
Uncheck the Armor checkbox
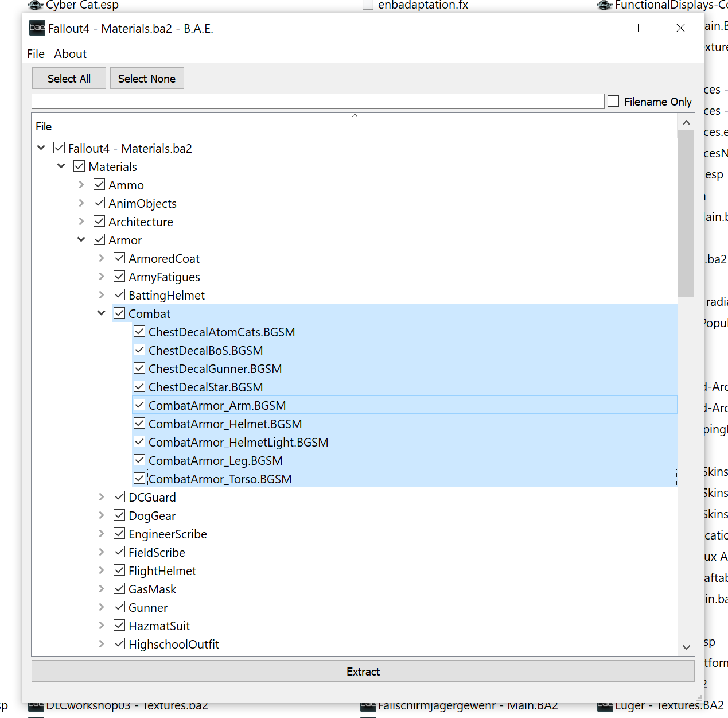(99, 240)
